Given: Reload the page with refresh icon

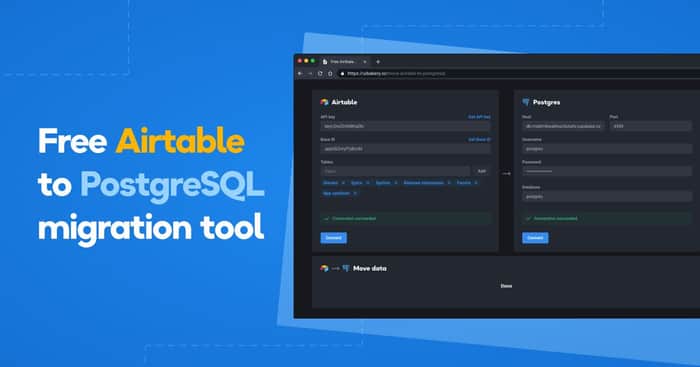Looking at the screenshot, I should click(x=320, y=74).
